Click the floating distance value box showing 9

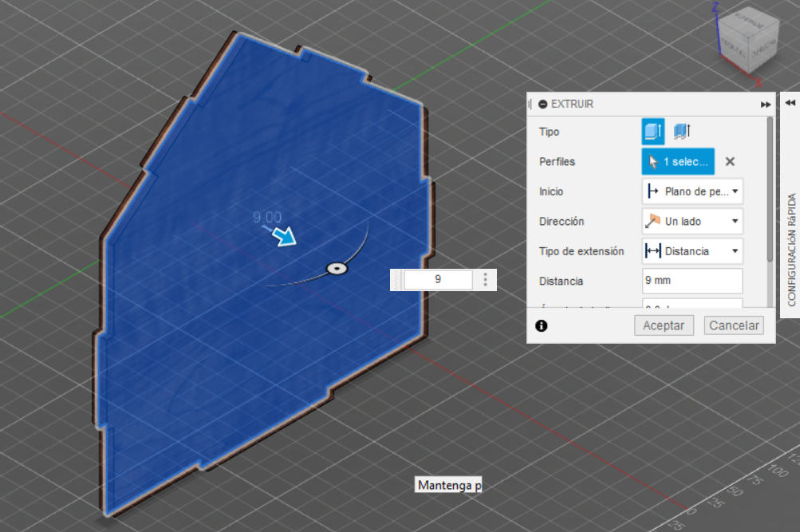pyautogui.click(x=438, y=279)
